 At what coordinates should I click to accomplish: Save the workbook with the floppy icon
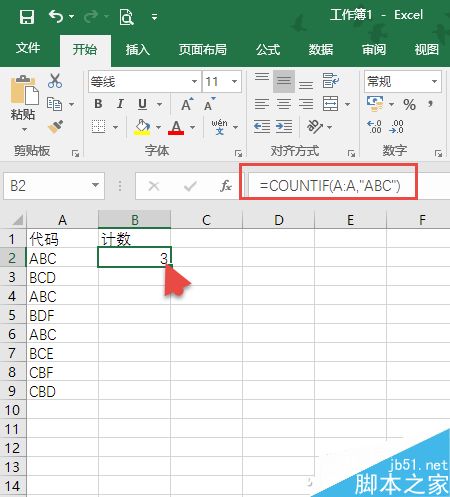pos(27,17)
